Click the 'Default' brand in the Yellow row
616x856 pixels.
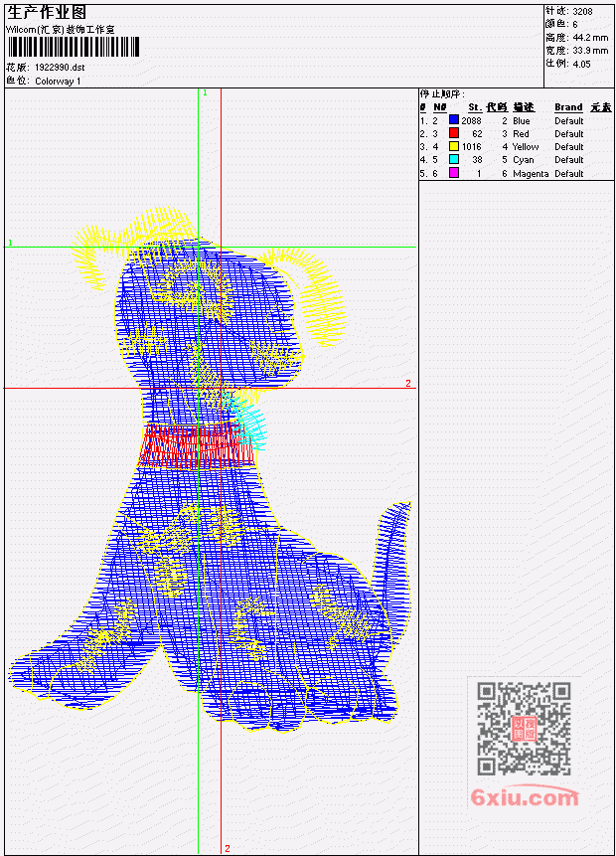pos(569,147)
